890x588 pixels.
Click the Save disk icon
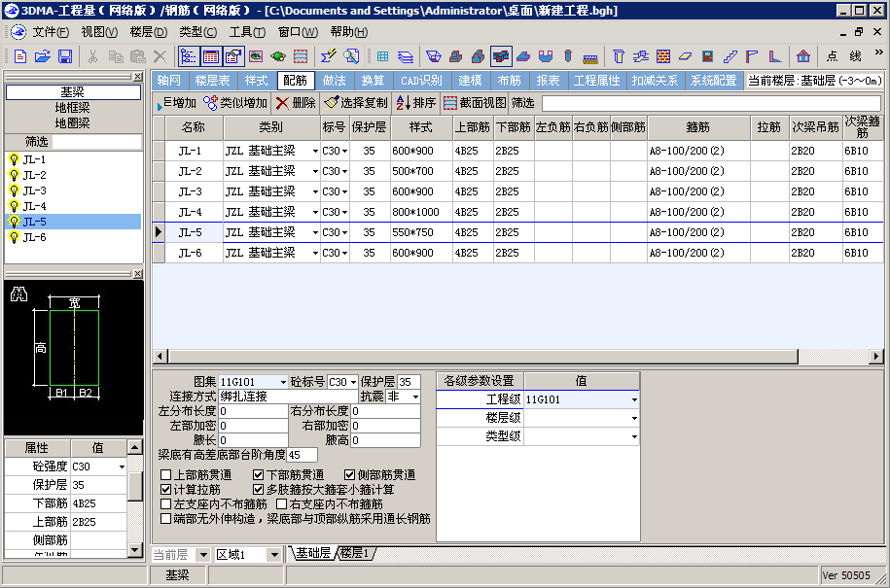pos(65,56)
